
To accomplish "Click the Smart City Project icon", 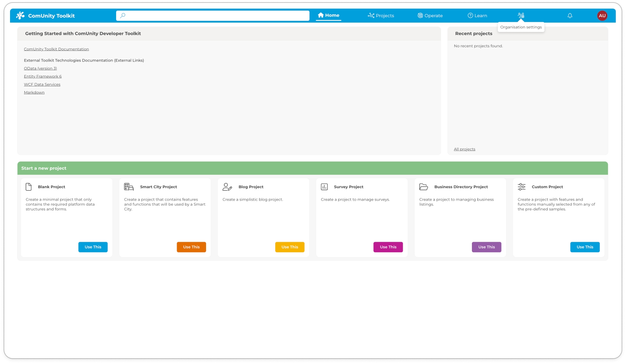I will 129,187.
